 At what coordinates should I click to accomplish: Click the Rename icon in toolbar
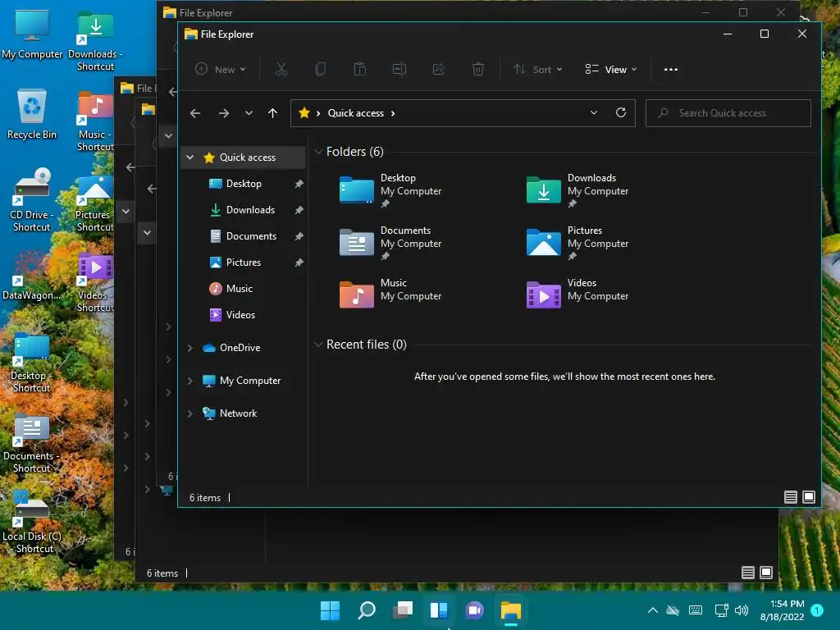click(399, 69)
